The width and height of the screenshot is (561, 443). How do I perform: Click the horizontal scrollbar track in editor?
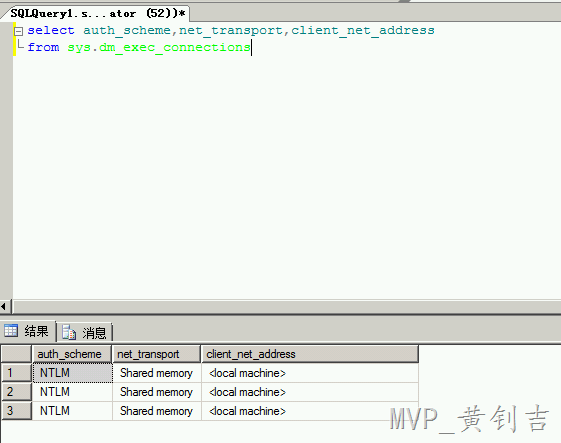pyautogui.click(x=286, y=307)
